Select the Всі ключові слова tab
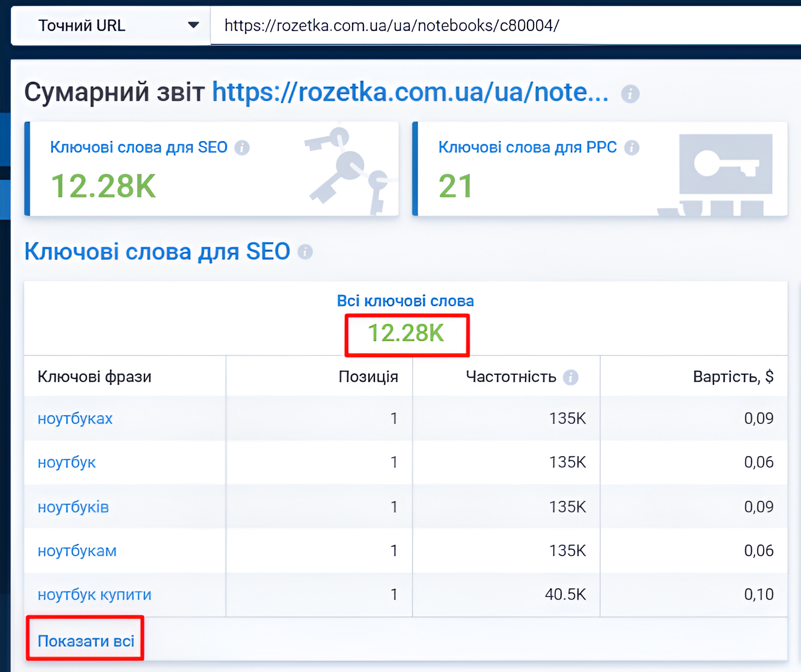 pyautogui.click(x=405, y=301)
